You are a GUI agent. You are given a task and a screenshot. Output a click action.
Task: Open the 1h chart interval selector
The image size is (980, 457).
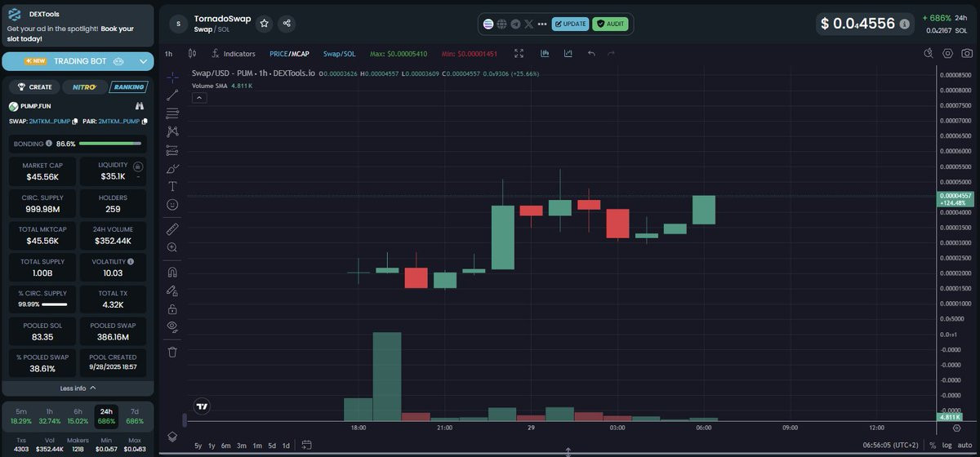click(168, 54)
